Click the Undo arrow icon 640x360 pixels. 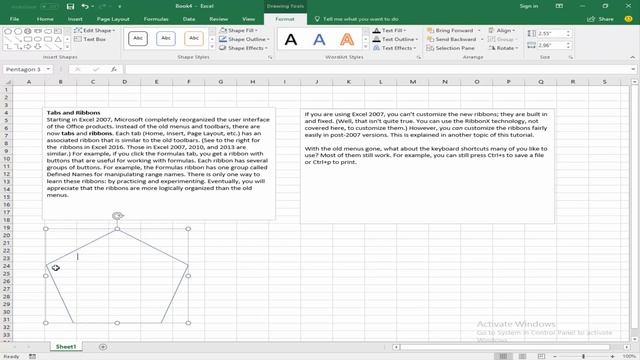(84, 6)
